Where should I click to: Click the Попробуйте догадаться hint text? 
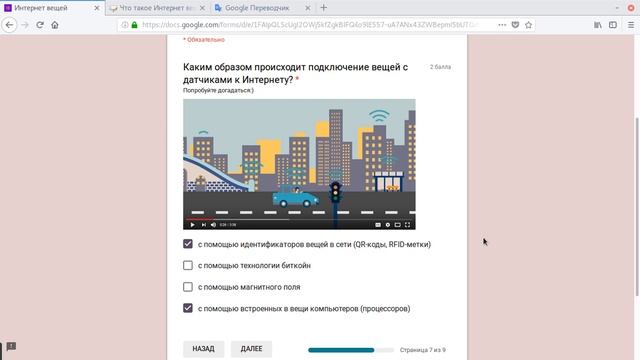click(x=218, y=90)
